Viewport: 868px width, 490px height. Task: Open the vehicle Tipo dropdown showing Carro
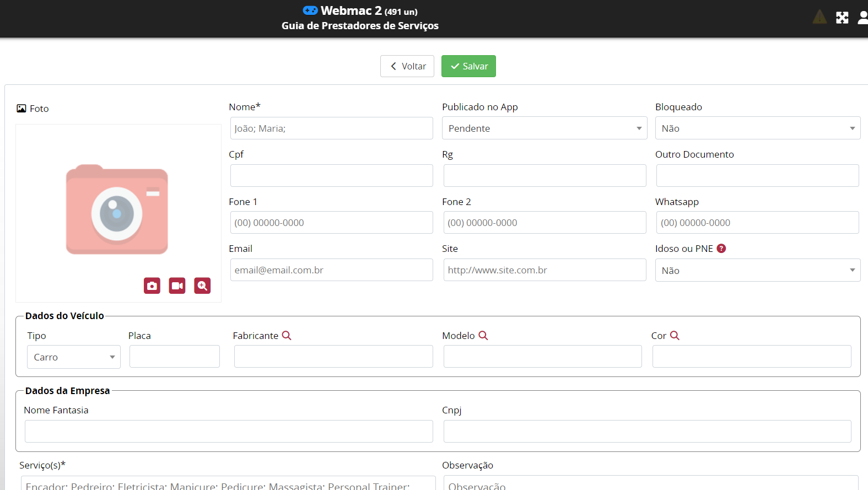(74, 357)
